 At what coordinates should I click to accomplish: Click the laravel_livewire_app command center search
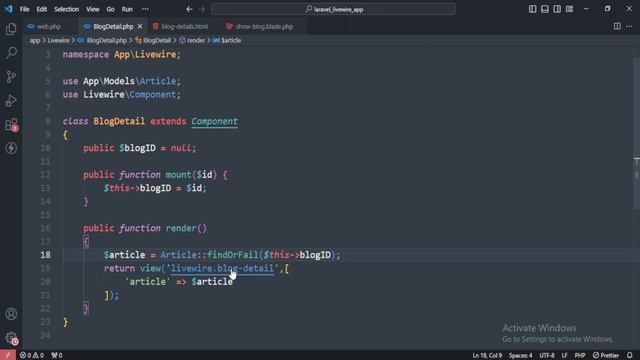click(333, 9)
